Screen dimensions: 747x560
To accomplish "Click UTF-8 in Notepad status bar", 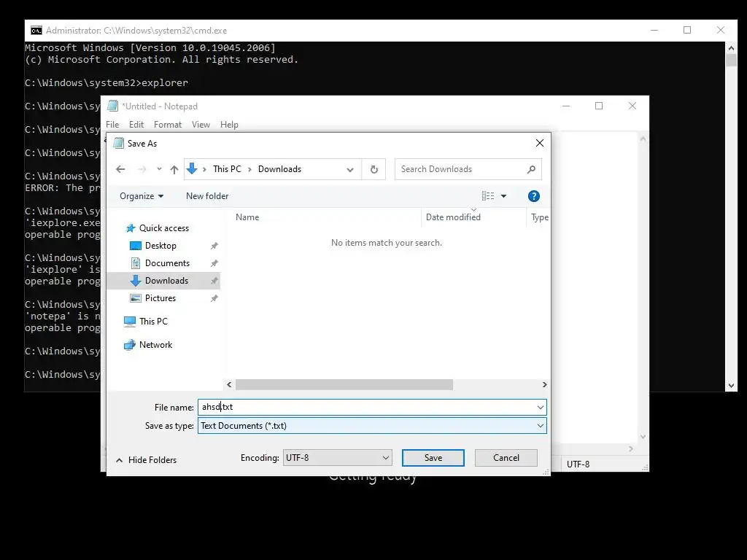I will tap(578, 464).
